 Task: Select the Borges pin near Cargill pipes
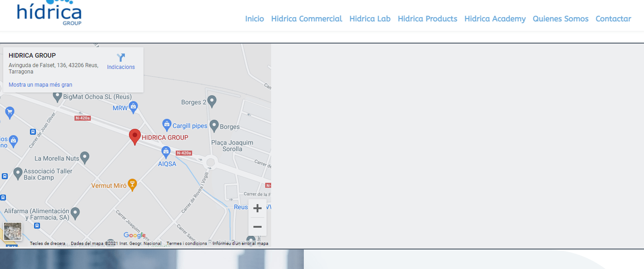click(x=214, y=126)
